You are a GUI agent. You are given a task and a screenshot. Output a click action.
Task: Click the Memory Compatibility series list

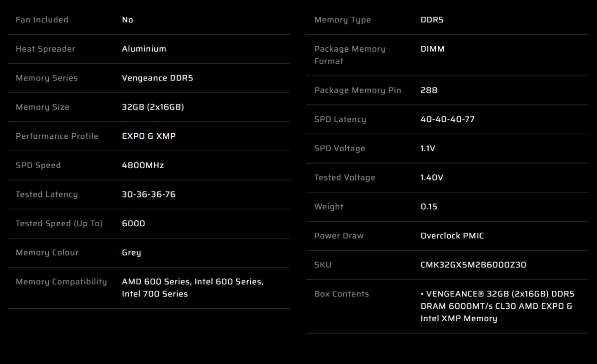click(193, 288)
